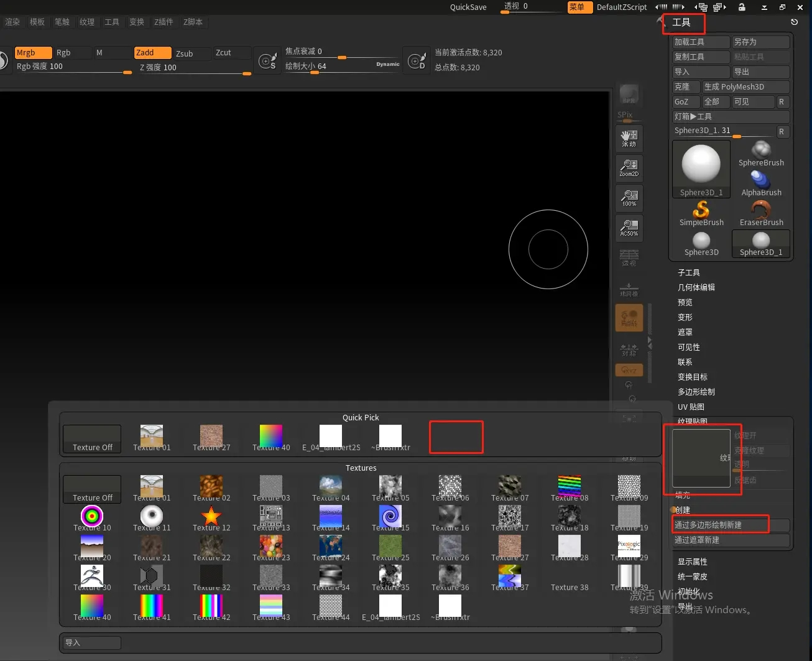Expand the 预览 section
Viewport: 812px width, 661px height.
tap(685, 302)
